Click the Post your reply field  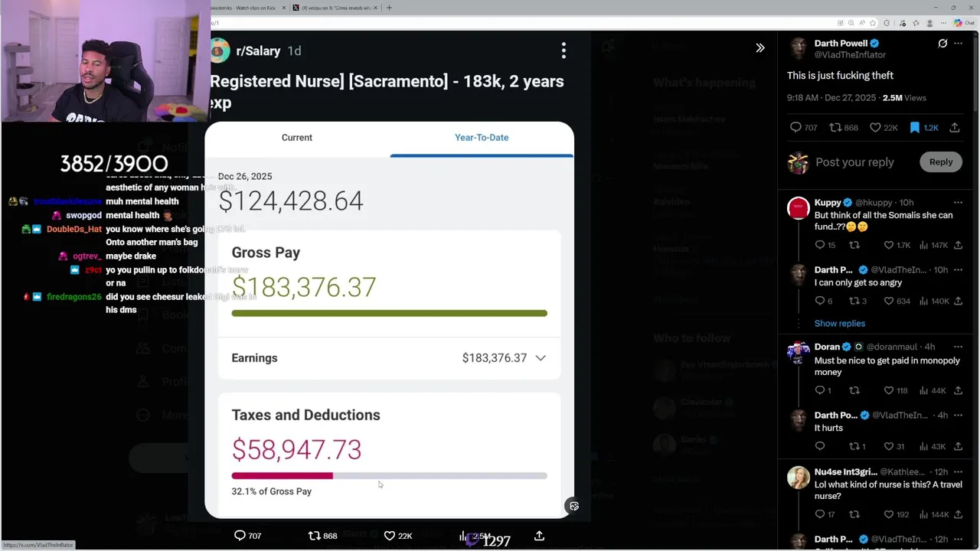pos(854,162)
